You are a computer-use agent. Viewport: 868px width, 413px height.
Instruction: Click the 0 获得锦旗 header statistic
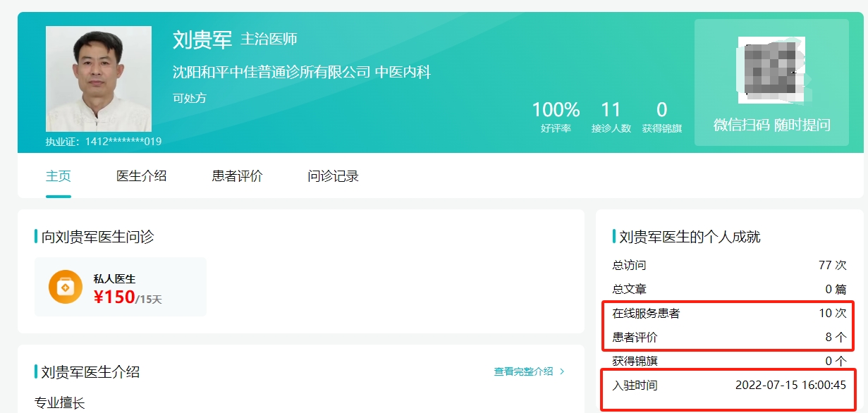click(x=661, y=117)
